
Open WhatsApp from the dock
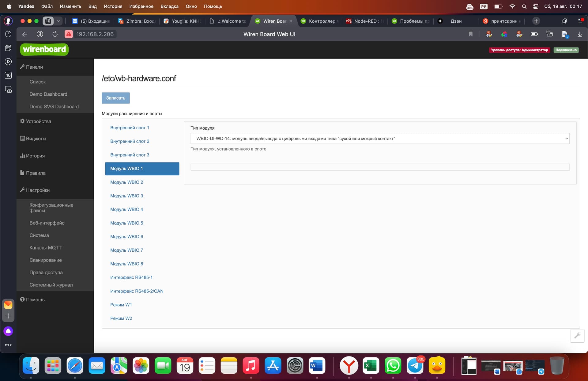click(393, 365)
